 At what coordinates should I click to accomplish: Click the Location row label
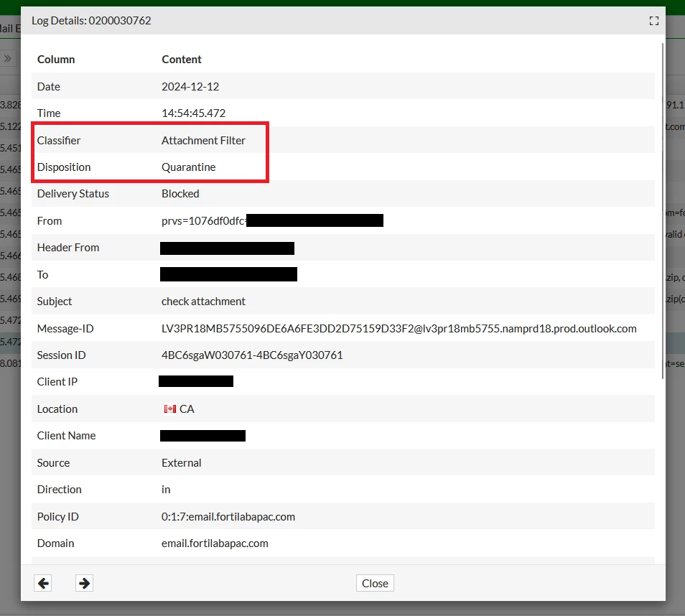click(57, 409)
